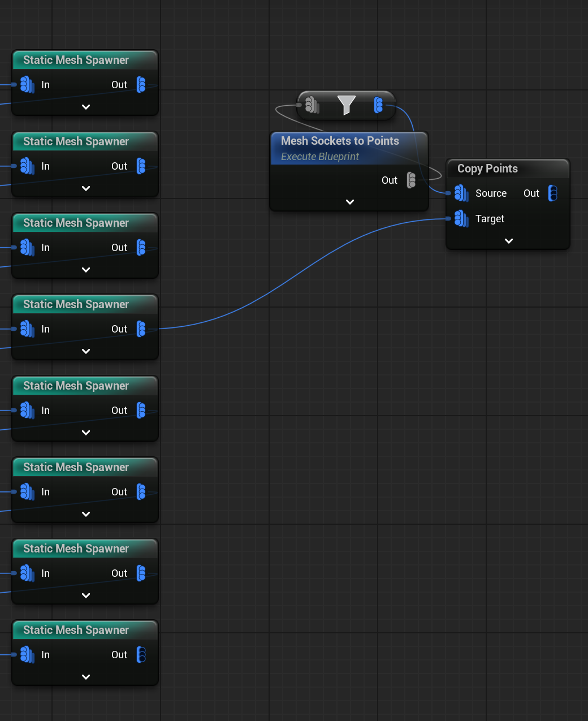Select the Copy Points node title
588x721 pixels.
click(487, 169)
